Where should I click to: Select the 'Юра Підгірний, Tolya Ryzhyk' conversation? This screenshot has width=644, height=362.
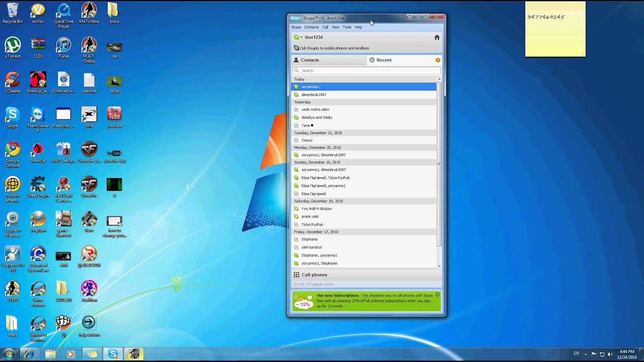coord(364,178)
